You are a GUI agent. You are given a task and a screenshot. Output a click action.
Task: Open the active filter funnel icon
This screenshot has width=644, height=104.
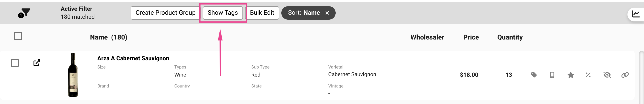click(24, 13)
